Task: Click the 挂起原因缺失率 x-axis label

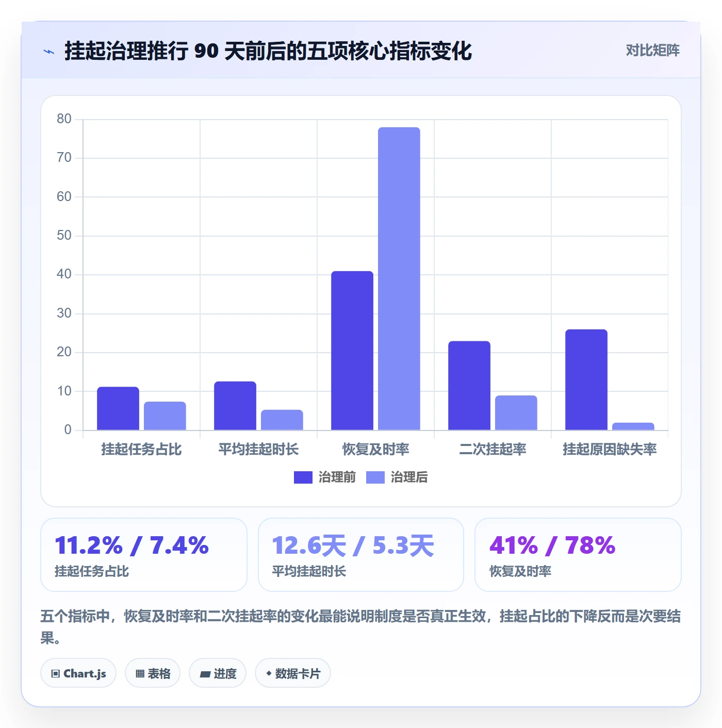Action: coord(610,450)
